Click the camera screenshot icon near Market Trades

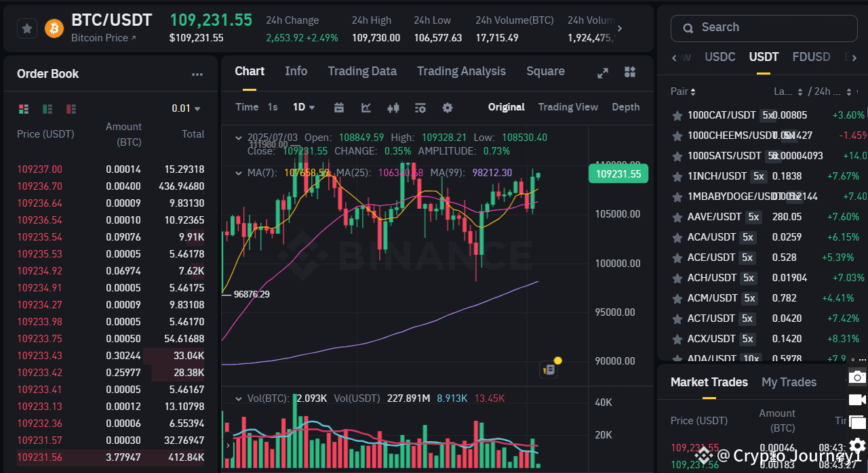pyautogui.click(x=856, y=377)
